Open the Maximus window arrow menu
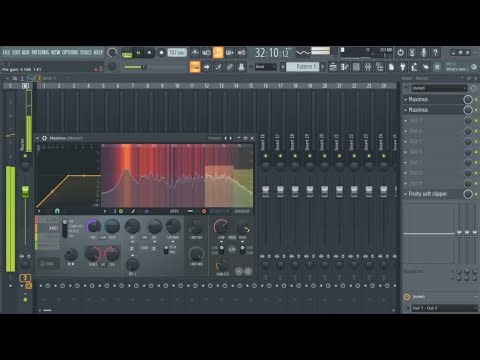 click(38, 138)
